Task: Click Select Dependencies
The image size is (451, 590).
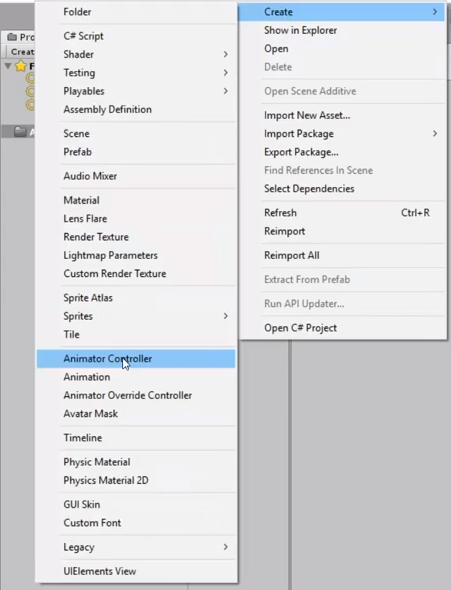Action: (342, 189)
